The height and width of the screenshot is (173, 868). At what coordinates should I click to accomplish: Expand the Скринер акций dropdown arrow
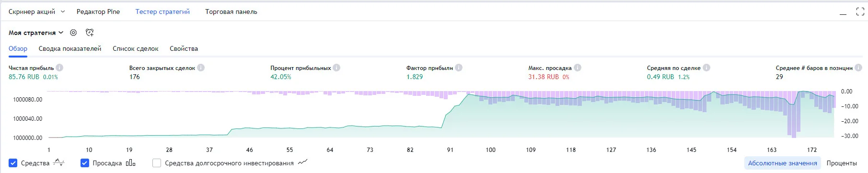point(63,12)
